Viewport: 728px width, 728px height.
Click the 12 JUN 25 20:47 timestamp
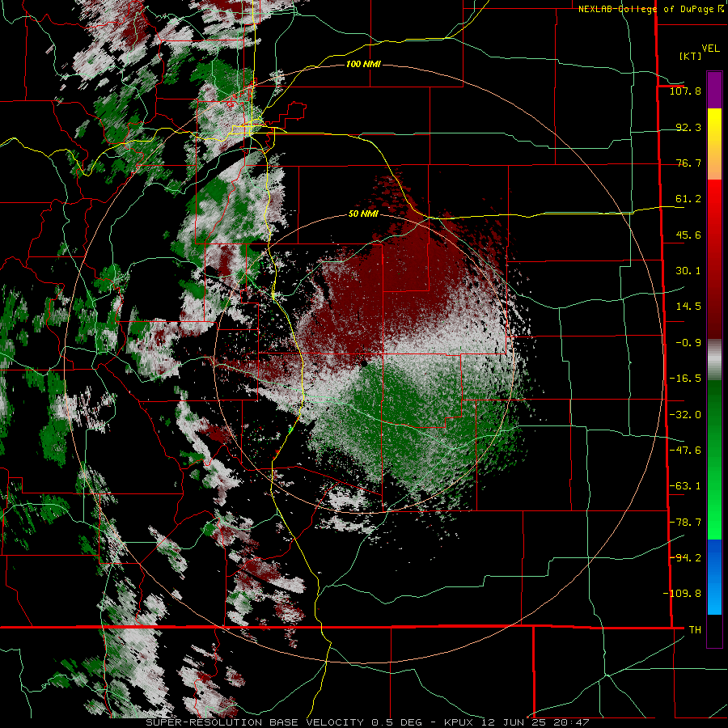[x=536, y=722]
